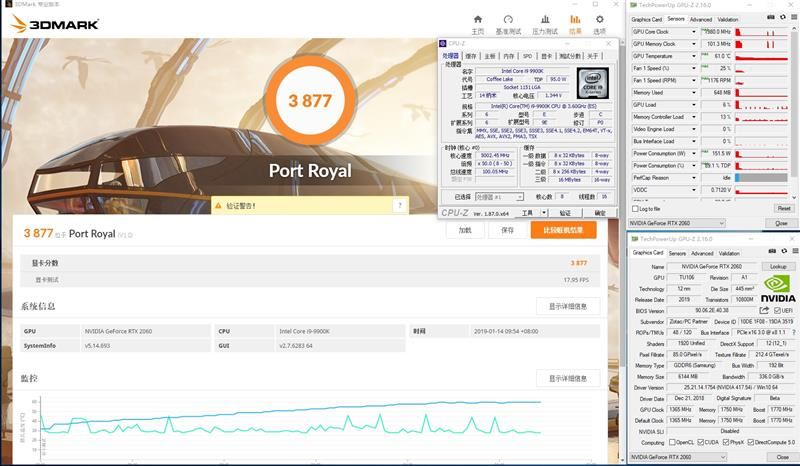Click orange compare results online button
Viewport: 800px width, 466px height.
(563, 230)
